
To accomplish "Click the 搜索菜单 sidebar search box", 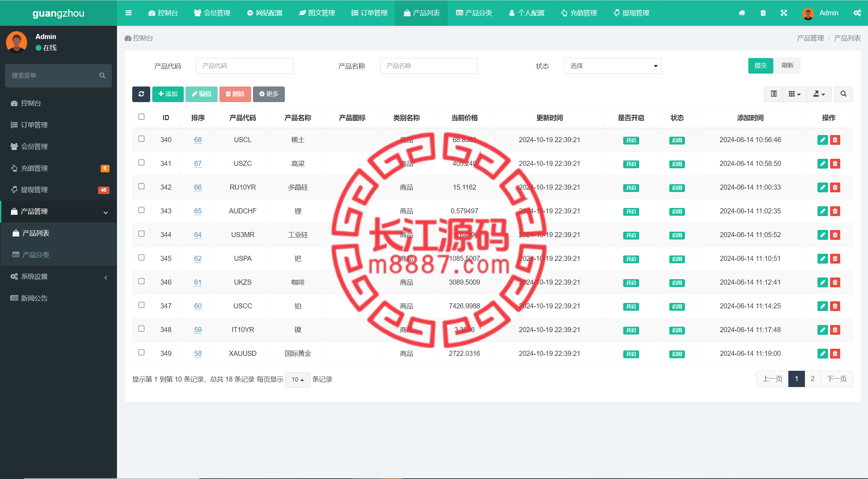I will (x=58, y=76).
